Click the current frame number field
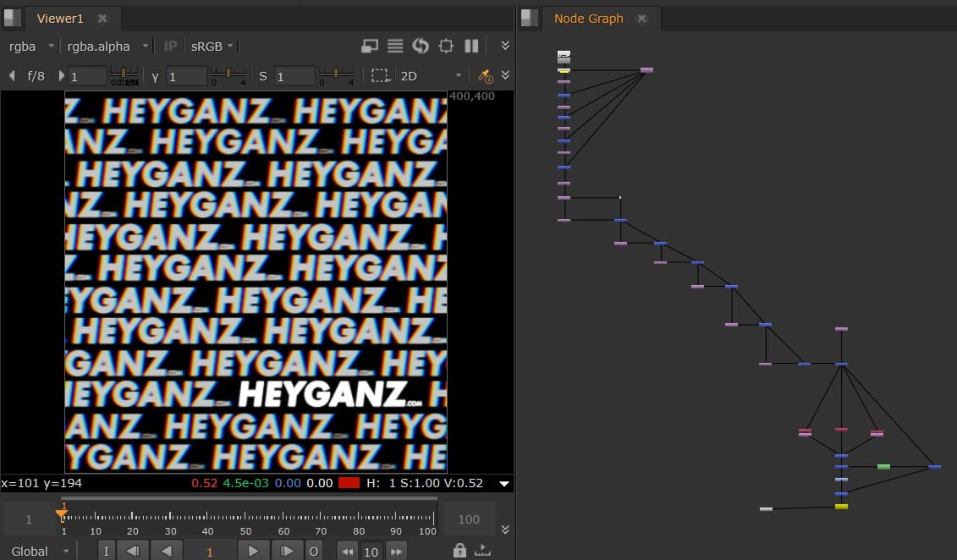This screenshot has width=957, height=560. pos(209,552)
